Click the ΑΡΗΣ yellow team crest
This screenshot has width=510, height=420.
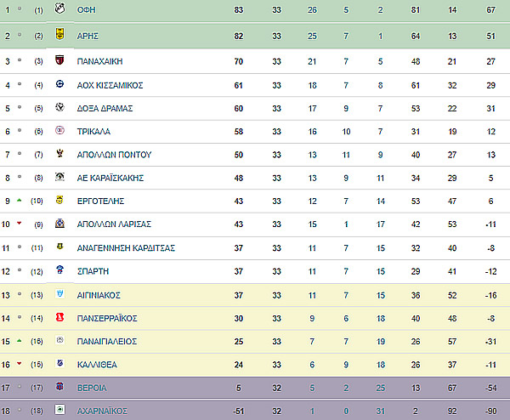point(59,33)
